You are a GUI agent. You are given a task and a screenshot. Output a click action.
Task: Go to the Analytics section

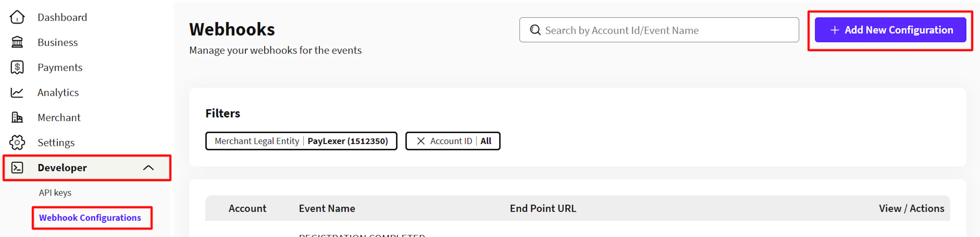58,93
